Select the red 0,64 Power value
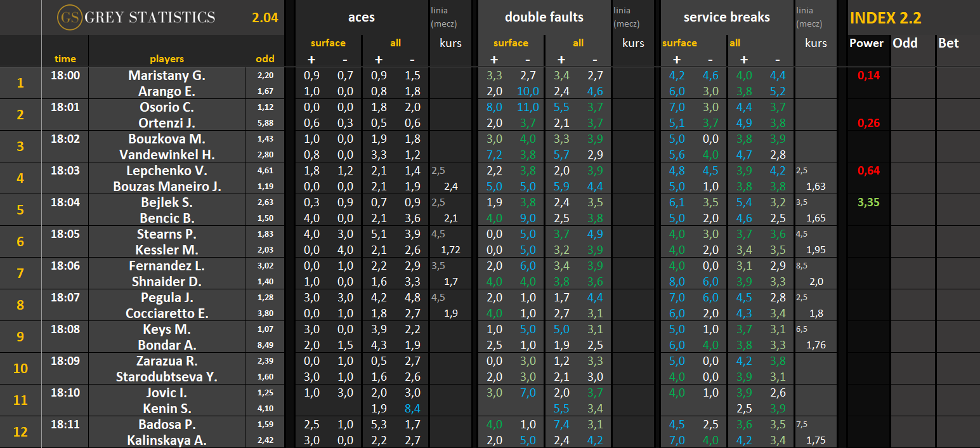Screen dimensions: 980x448 pyautogui.click(x=868, y=171)
